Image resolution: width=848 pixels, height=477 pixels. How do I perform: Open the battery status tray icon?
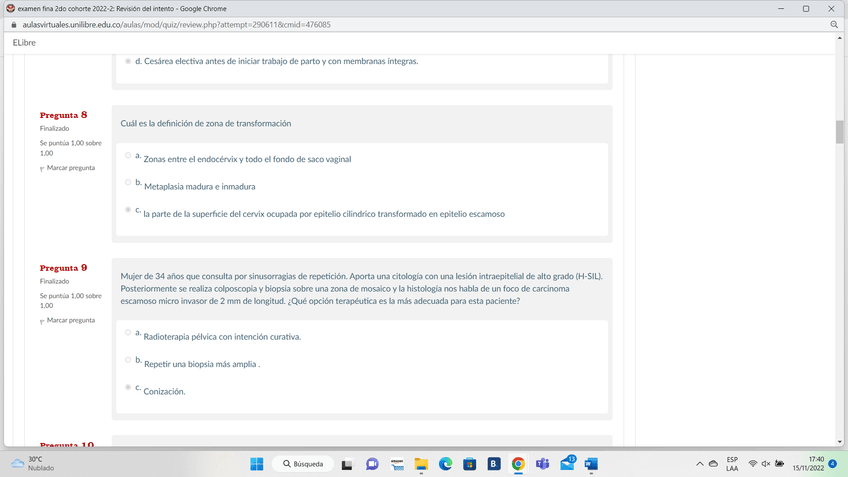coord(779,464)
